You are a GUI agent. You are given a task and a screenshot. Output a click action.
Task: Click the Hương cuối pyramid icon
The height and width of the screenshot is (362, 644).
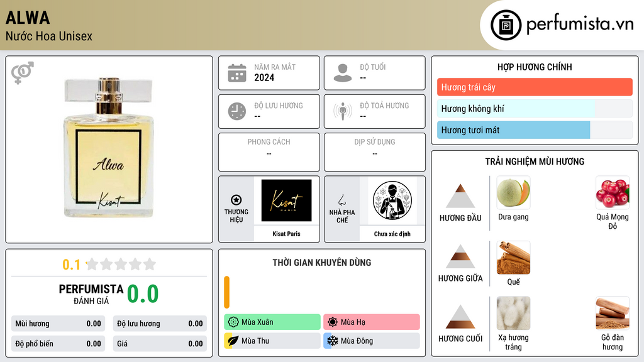point(460,317)
